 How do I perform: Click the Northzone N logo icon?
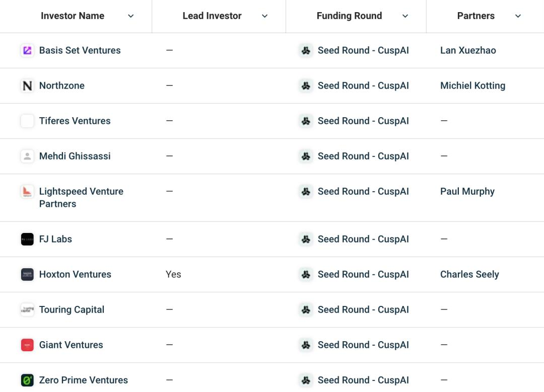[x=27, y=86]
